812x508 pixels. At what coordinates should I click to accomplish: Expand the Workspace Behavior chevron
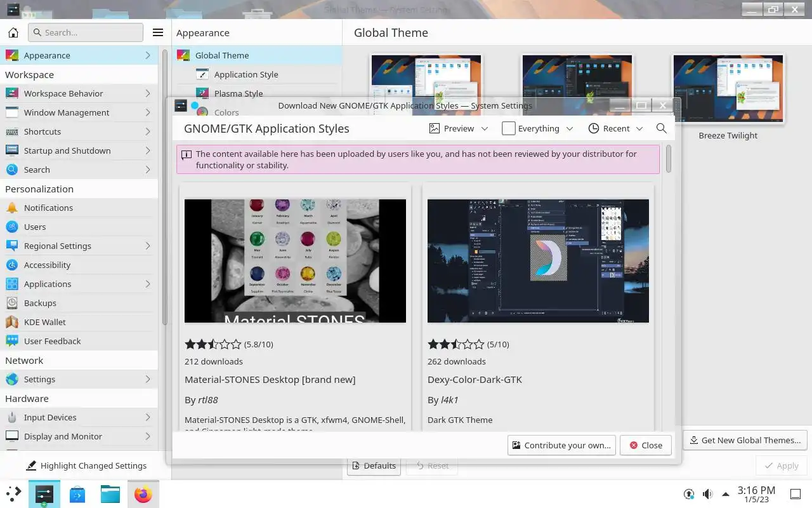click(x=148, y=93)
